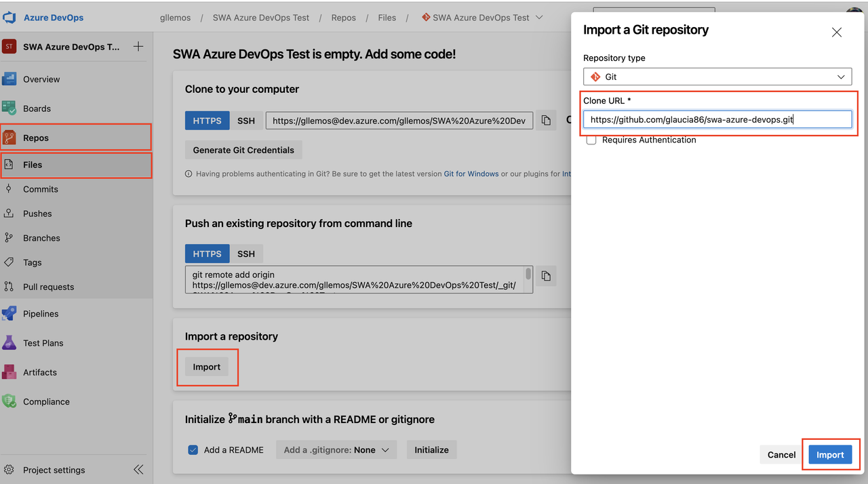
Task: Click the Azure DevOps logo icon
Action: 9,18
